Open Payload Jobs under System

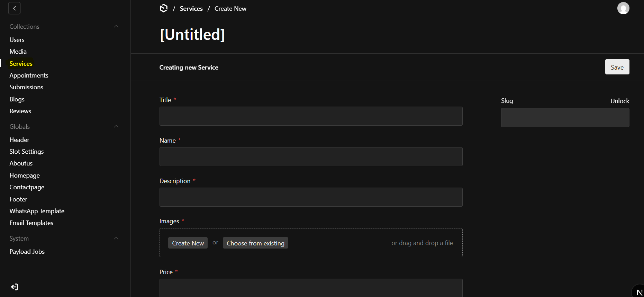[27, 252]
